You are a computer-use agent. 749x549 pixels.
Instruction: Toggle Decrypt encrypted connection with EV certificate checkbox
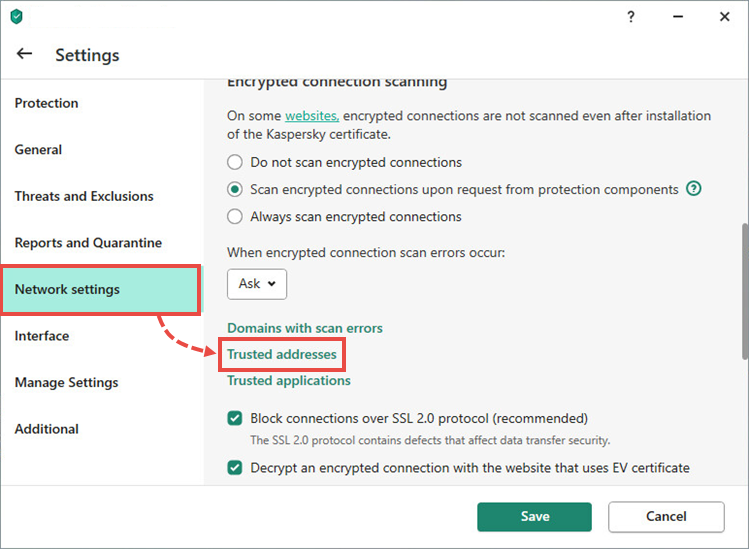point(235,467)
